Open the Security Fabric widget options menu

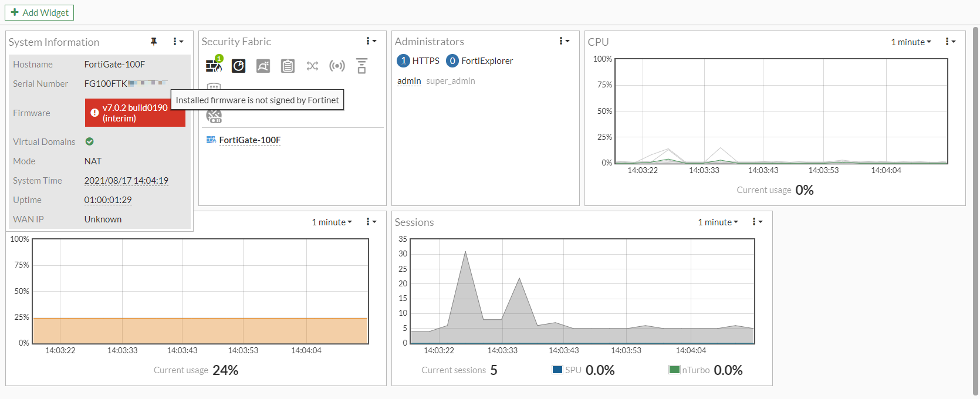click(x=370, y=41)
